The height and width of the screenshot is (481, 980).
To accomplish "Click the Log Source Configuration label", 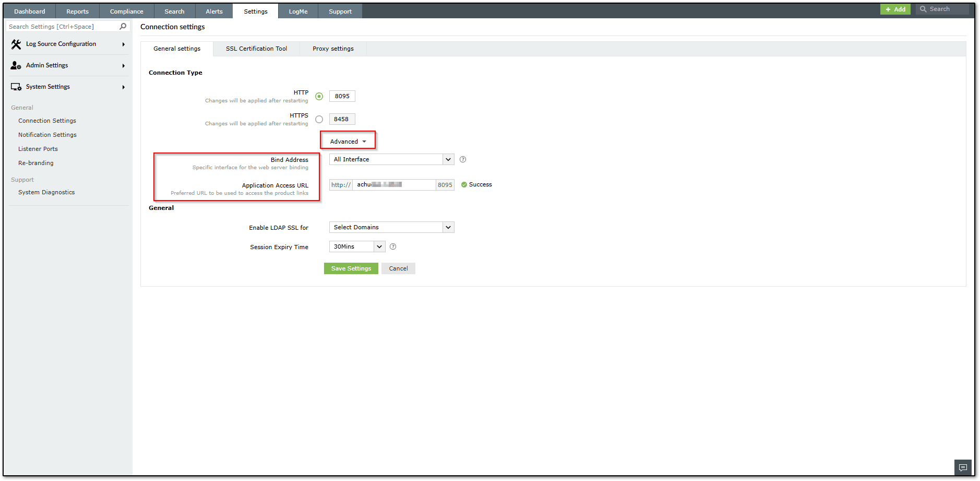I will (x=61, y=44).
